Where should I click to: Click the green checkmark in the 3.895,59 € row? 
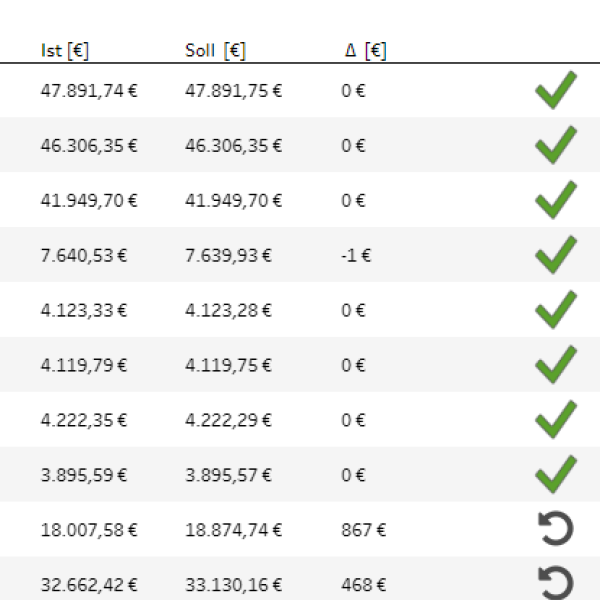coord(556,474)
